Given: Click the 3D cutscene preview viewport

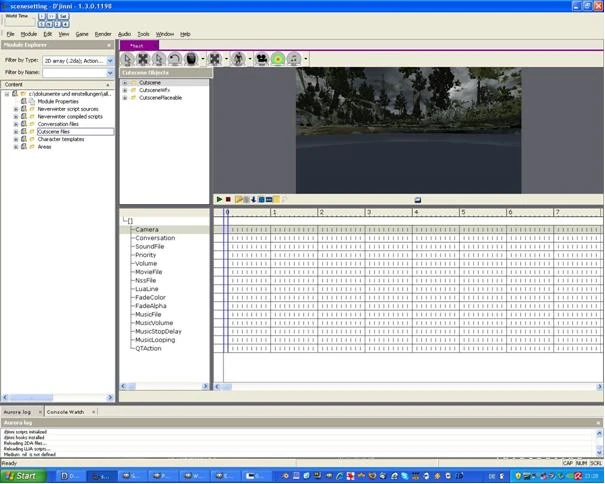Looking at the screenshot, I should [x=408, y=130].
